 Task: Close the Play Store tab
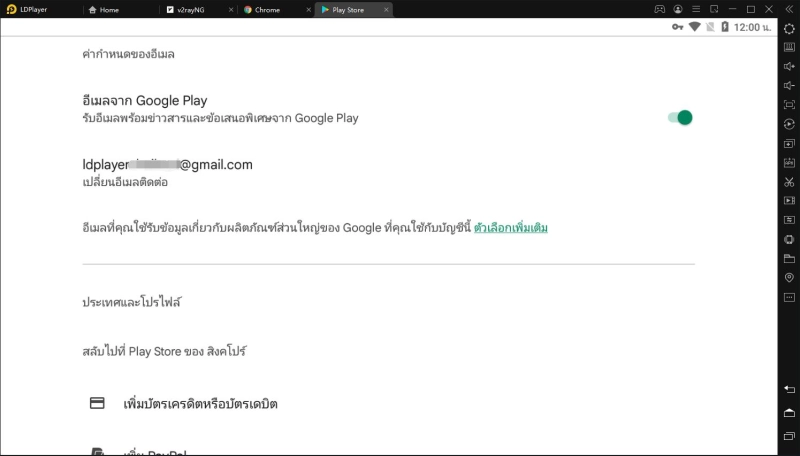click(386, 10)
